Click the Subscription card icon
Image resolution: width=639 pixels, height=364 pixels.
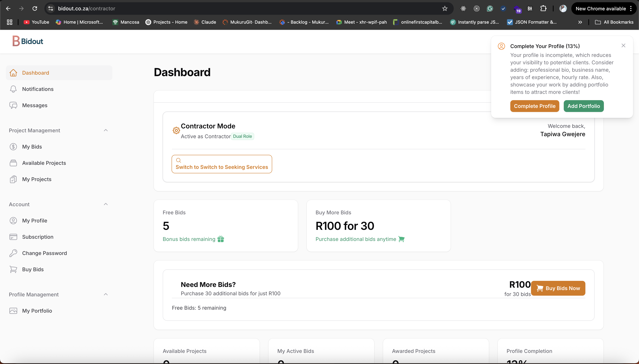tap(13, 237)
